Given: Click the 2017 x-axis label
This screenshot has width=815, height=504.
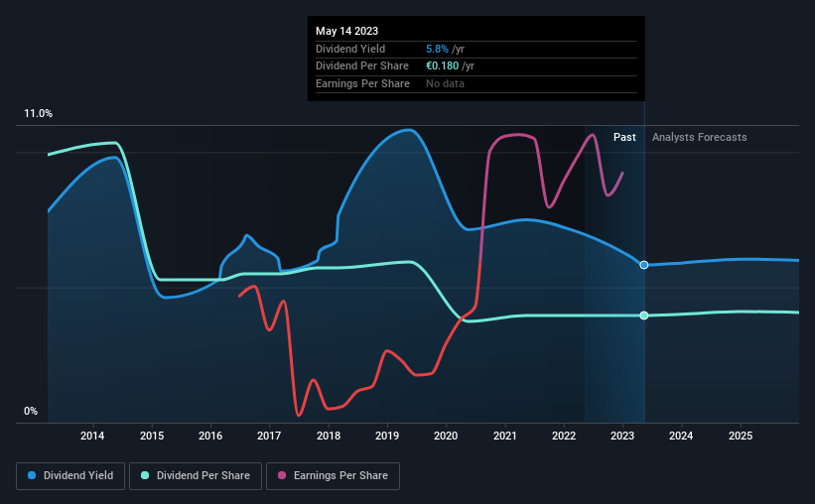Looking at the screenshot, I should (x=269, y=436).
